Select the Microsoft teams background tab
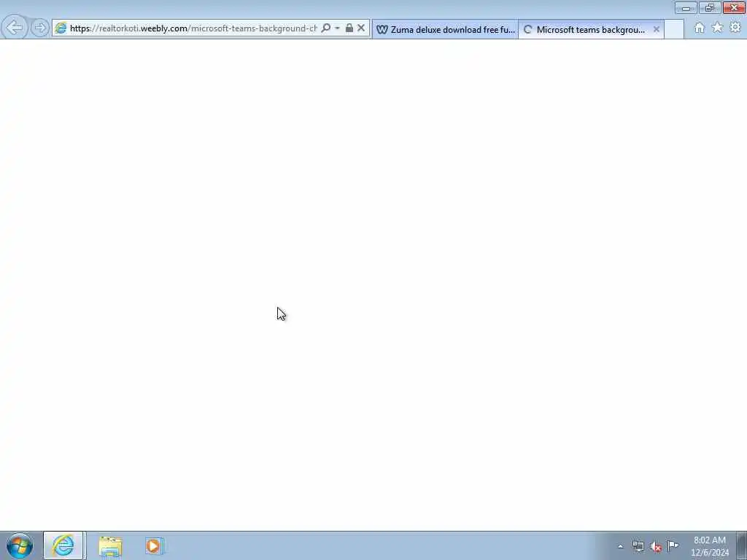 point(591,29)
